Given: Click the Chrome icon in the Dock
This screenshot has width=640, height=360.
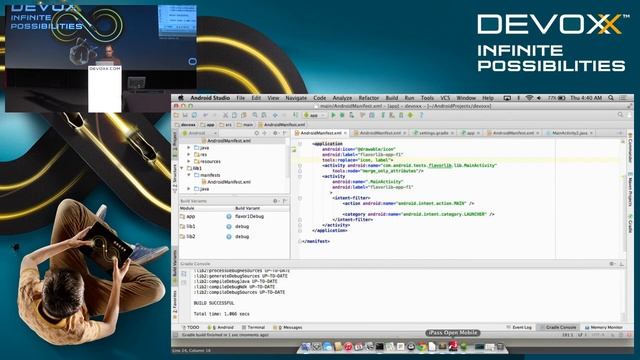Looking at the screenshot, I should coord(422,347).
